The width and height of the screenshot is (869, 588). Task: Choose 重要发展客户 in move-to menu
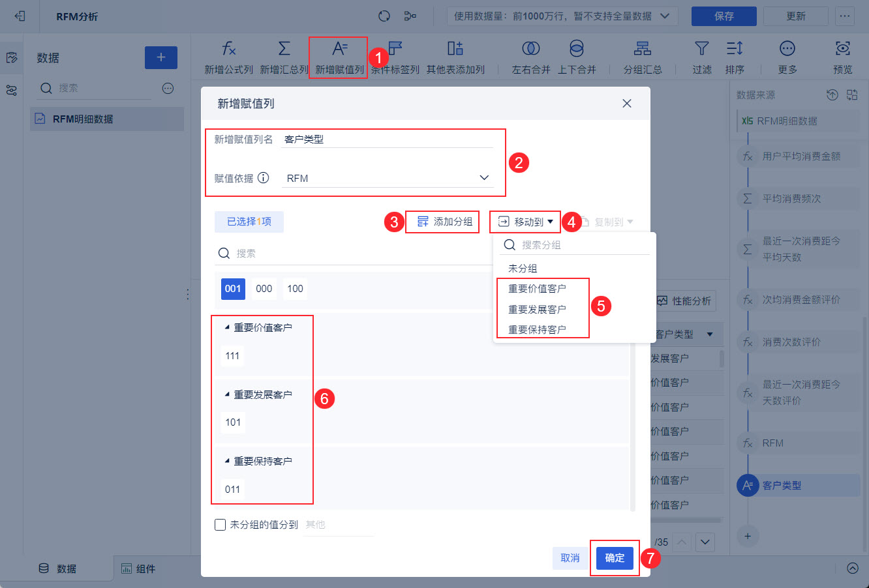point(537,309)
